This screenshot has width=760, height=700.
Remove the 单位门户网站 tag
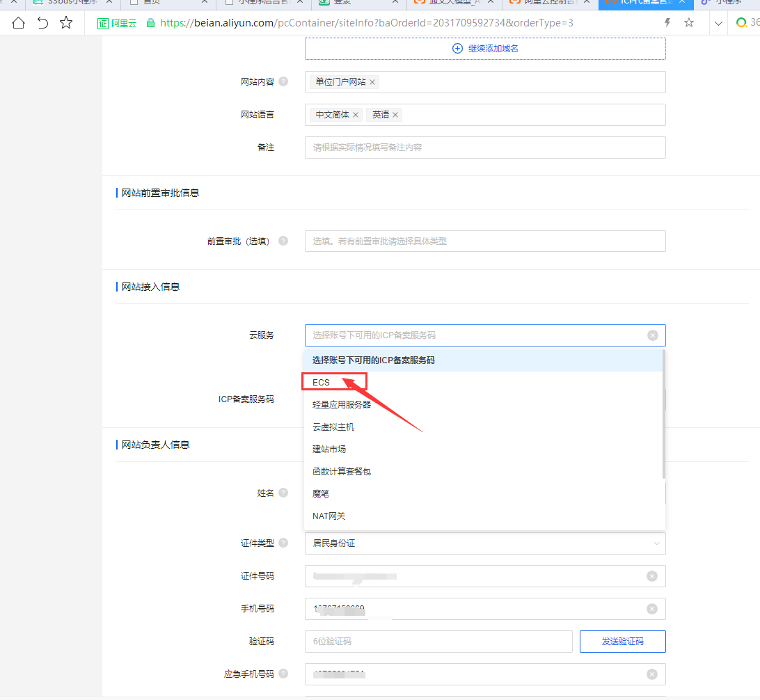point(372,82)
